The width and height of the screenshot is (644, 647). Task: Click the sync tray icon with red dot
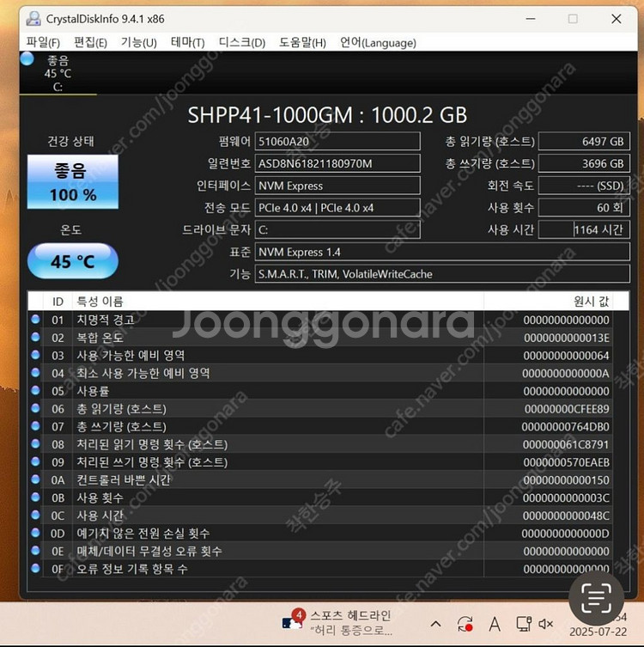coord(465,625)
